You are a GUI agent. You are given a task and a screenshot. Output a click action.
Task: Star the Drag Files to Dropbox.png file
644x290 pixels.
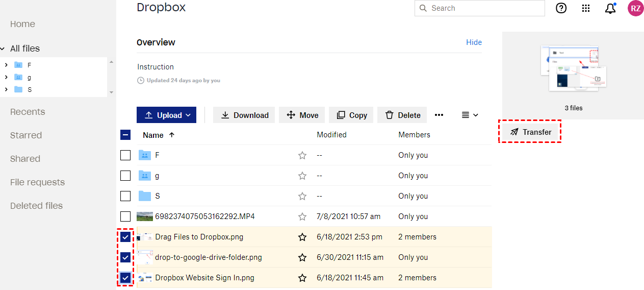[x=302, y=237]
